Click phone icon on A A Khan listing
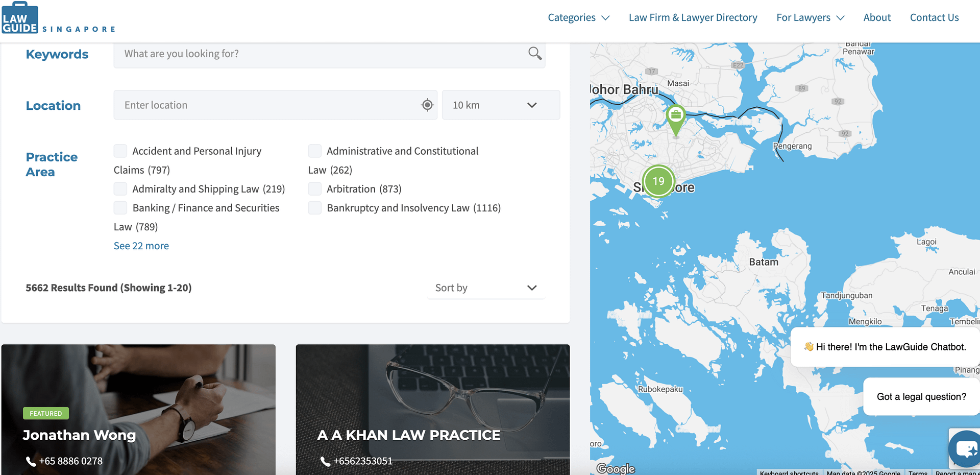 (x=325, y=461)
